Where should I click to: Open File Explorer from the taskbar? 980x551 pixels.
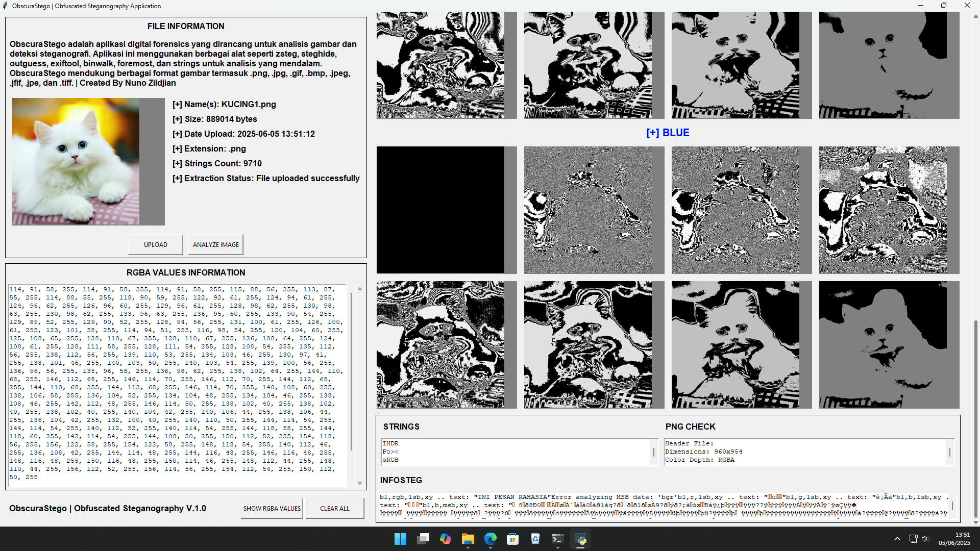tap(468, 539)
